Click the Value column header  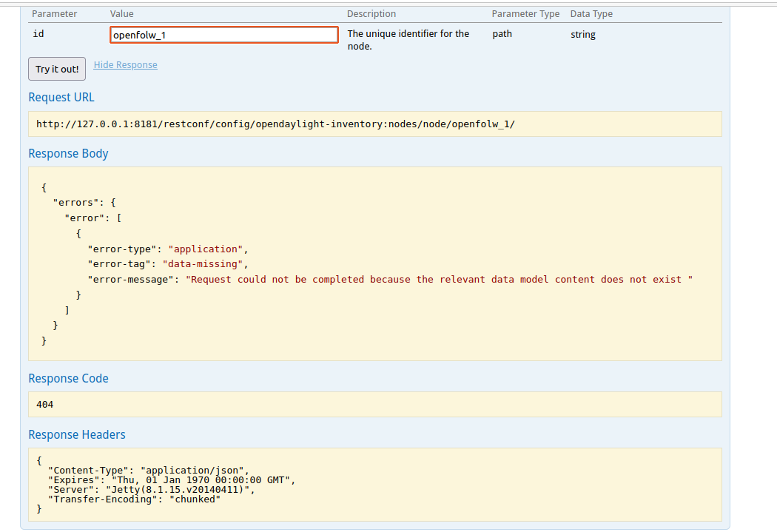[x=122, y=14]
